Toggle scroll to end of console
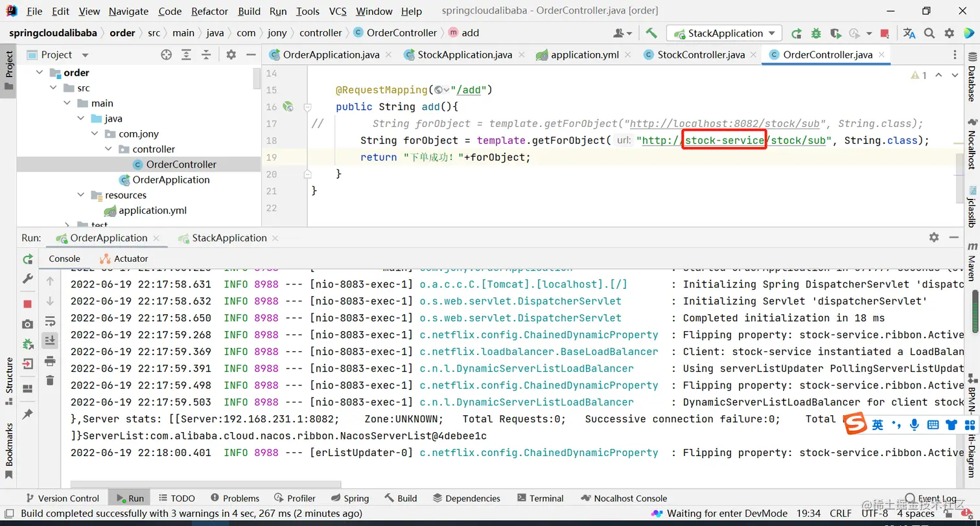This screenshot has width=980, height=526. point(50,340)
